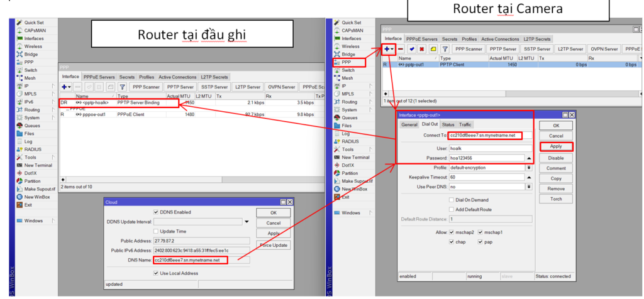Open the Profile dropdown showing default-encryption
This screenshot has width=644, height=299.
[x=529, y=168]
